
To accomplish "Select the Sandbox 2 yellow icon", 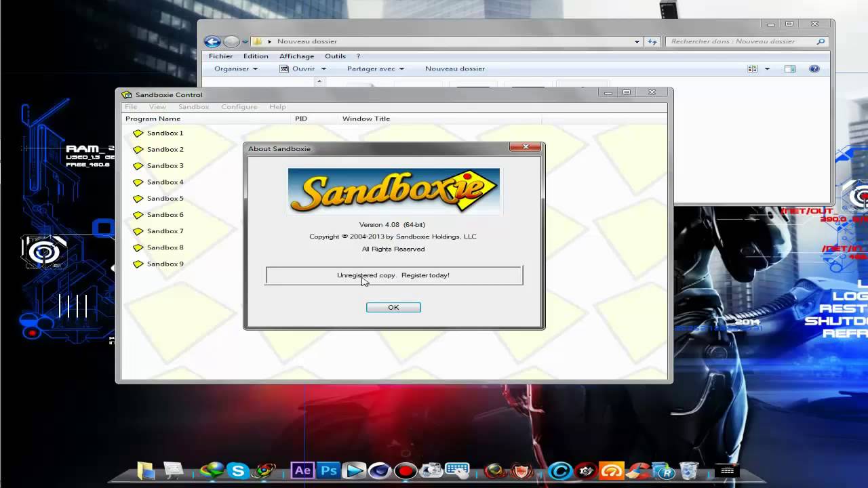I will click(138, 150).
